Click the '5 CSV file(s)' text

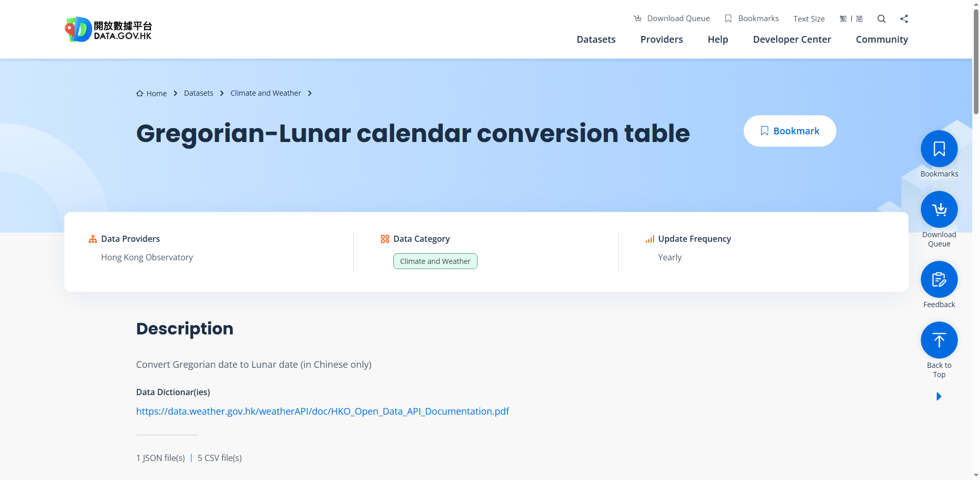tap(220, 458)
